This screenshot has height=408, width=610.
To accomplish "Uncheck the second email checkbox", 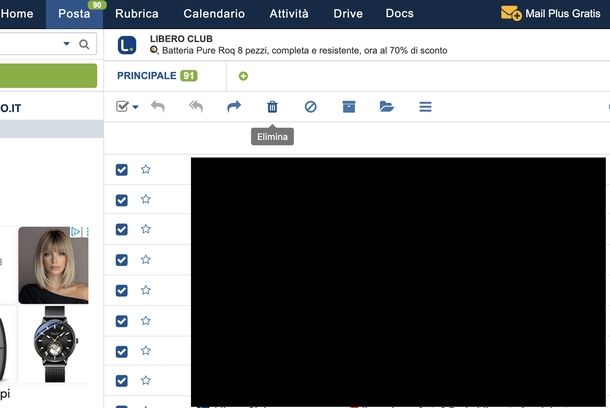I will click(121, 200).
